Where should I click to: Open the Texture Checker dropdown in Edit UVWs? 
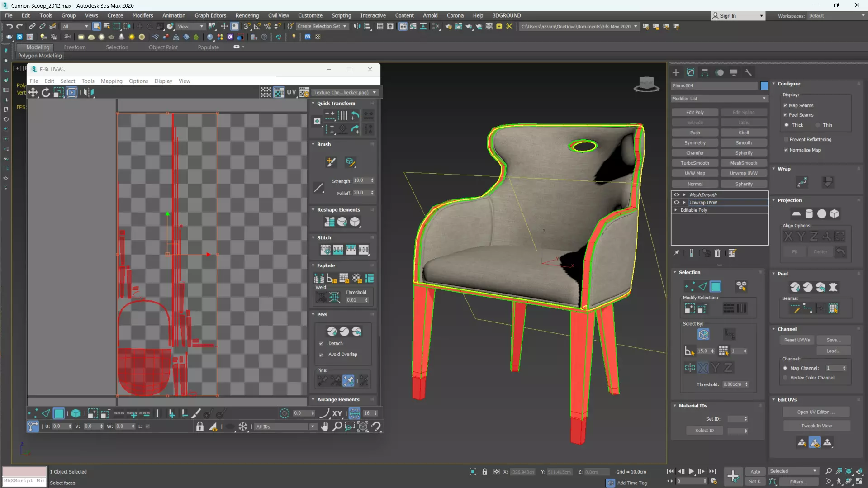345,92
